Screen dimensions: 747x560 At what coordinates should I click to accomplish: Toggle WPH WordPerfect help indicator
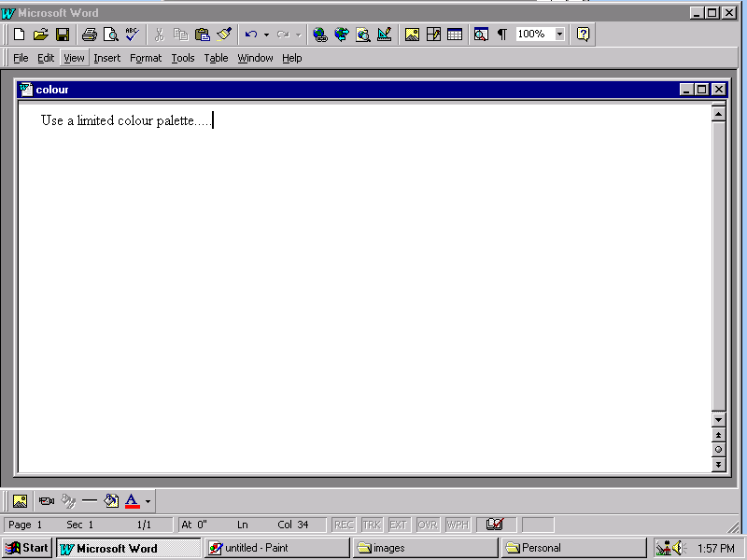458,525
